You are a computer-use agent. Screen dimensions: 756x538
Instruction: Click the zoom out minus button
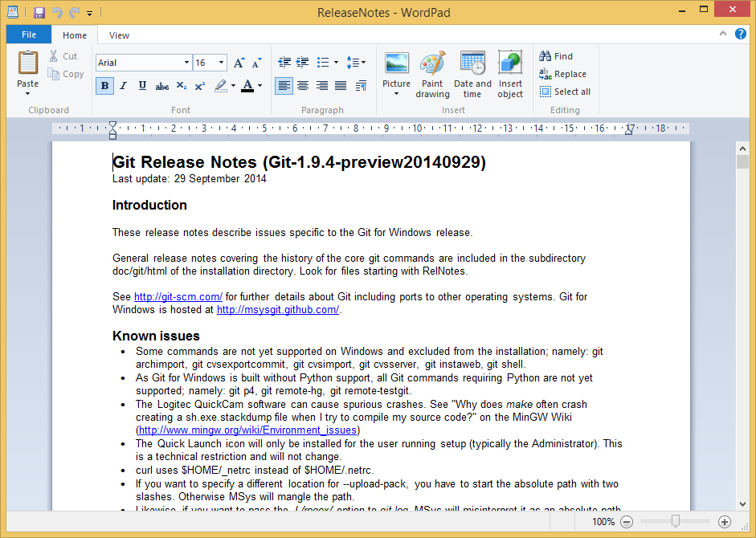tap(627, 522)
